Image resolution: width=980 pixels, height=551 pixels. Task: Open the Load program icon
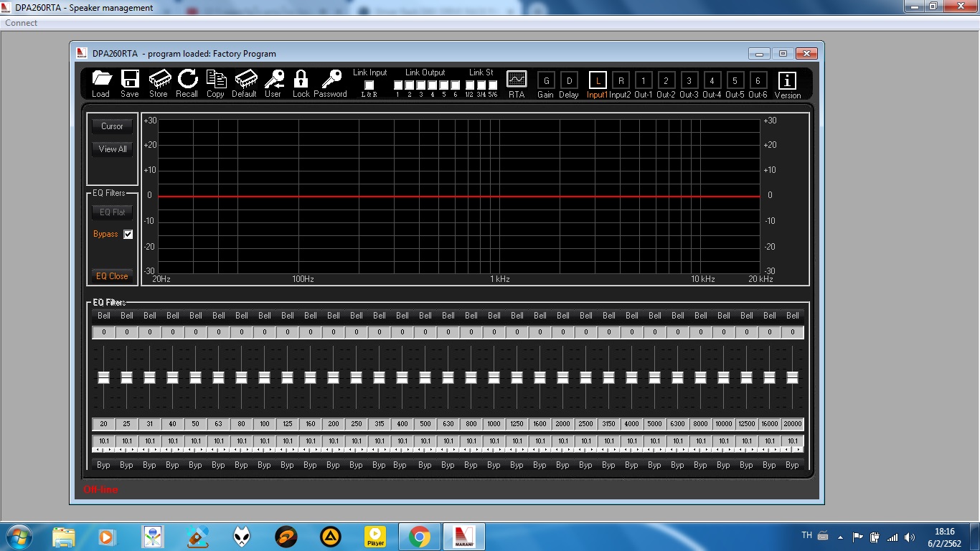point(102,83)
